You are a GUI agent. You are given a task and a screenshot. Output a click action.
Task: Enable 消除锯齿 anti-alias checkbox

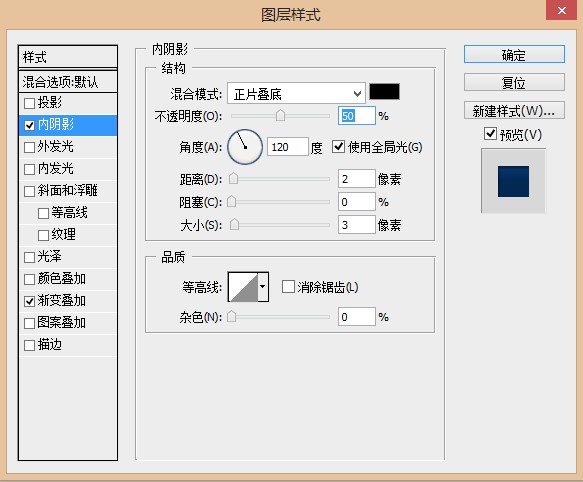pyautogui.click(x=288, y=287)
